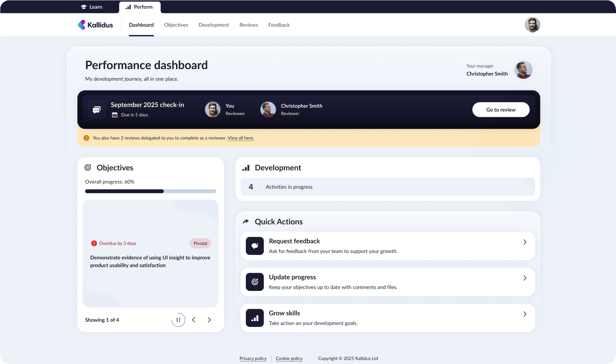Screen dimensions: 616x364
Task: Expand the Request feedback chevron
Action: pos(525,242)
